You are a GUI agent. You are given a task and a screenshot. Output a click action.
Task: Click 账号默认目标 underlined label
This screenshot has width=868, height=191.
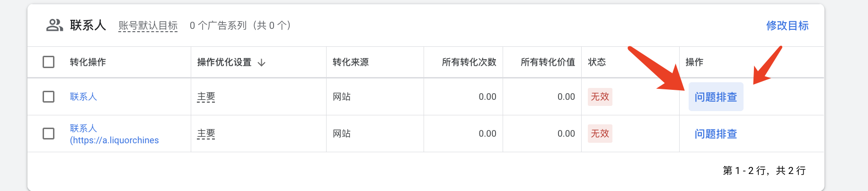[x=148, y=26]
